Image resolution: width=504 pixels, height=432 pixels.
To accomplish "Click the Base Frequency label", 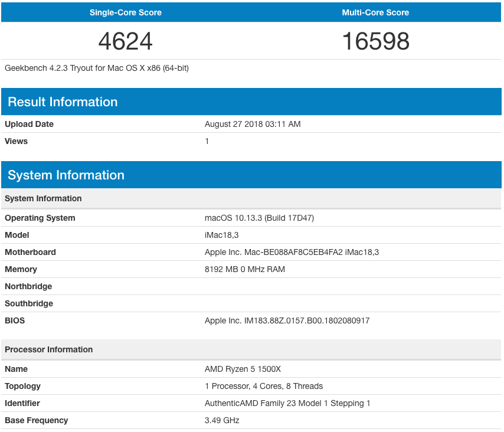I will click(x=37, y=420).
